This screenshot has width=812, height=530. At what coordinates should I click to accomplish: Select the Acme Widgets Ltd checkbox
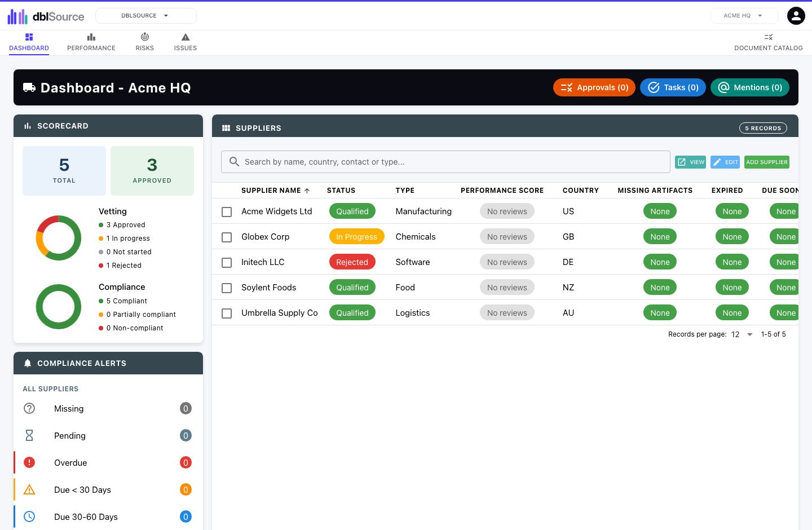(227, 212)
